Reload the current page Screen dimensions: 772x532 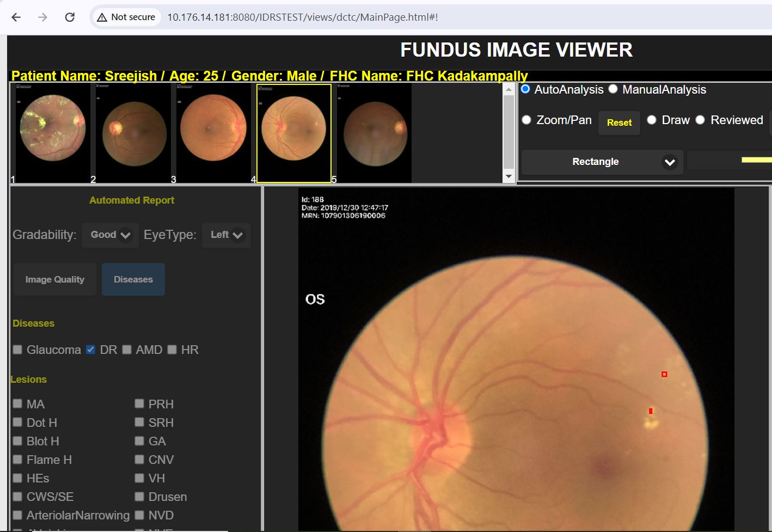70,17
